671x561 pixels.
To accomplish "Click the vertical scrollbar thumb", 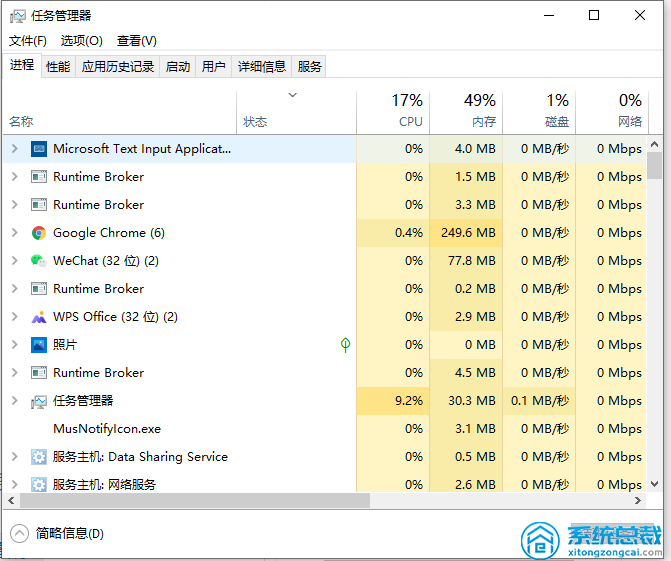I will pyautogui.click(x=655, y=166).
